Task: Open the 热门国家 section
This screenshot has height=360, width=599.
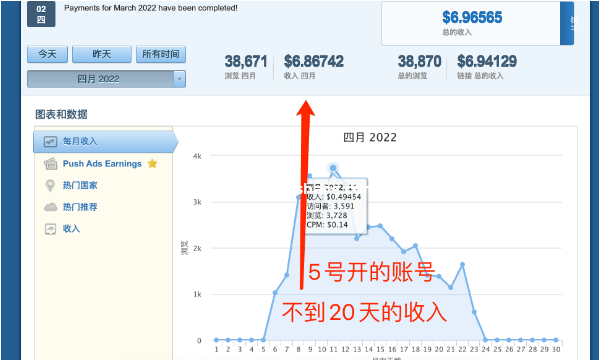Action: click(x=80, y=185)
